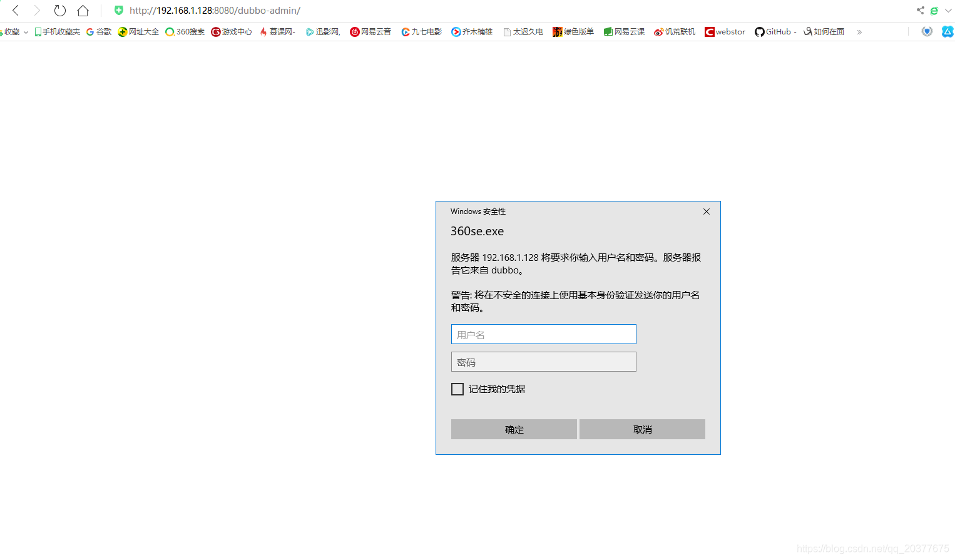Screen dimensions: 955x560
Task: Go back to the previous page
Action: click(16, 11)
